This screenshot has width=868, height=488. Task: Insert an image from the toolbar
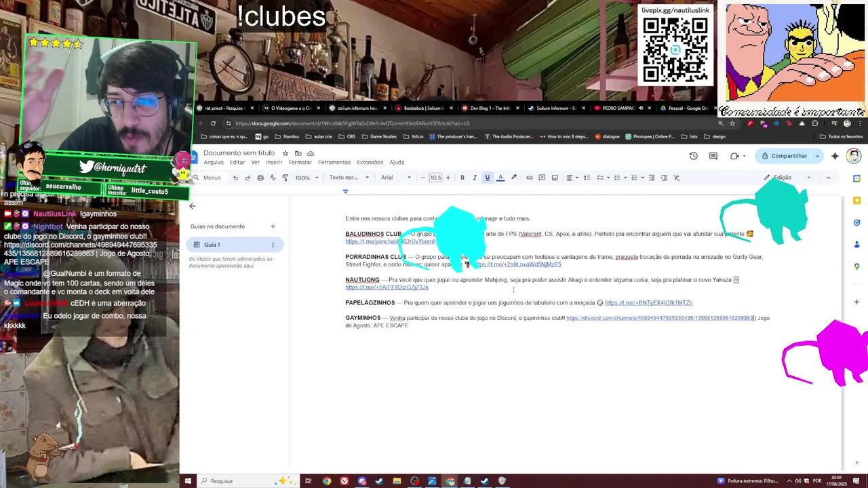555,178
